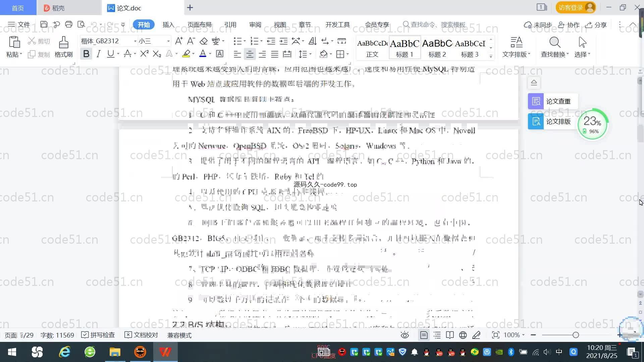The width and height of the screenshot is (644, 362).
Task: Open the Insert ribbon tab
Action: tap(168, 25)
